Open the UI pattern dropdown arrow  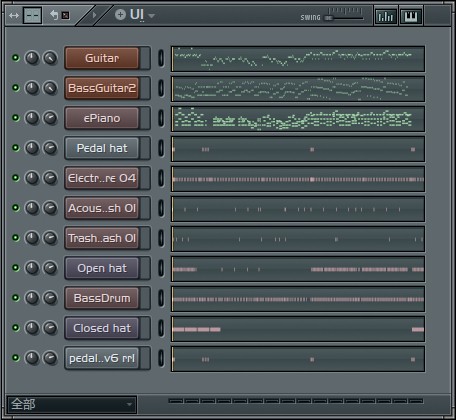[151, 16]
